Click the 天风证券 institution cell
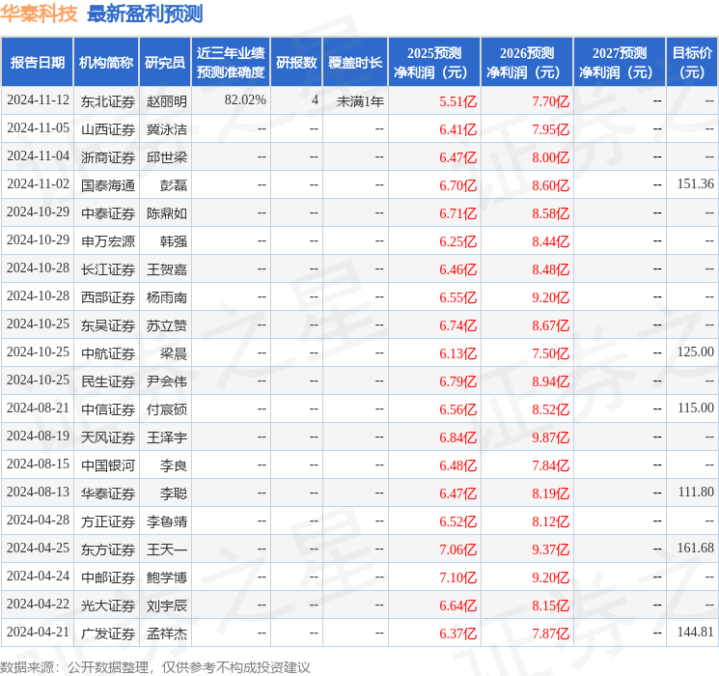The image size is (719, 676). click(108, 437)
